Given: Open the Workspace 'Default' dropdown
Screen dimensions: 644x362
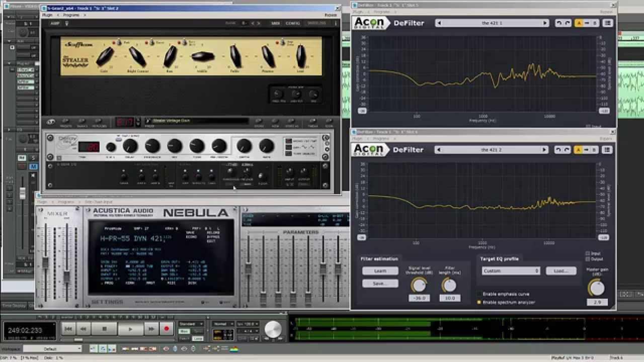Looking at the screenshot, I should 52,348.
